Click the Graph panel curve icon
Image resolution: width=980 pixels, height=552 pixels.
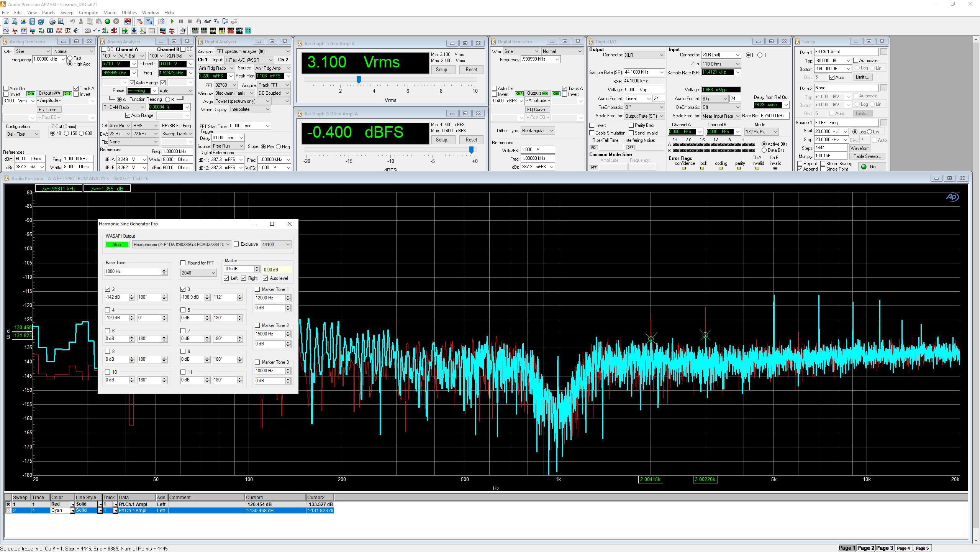143,31
